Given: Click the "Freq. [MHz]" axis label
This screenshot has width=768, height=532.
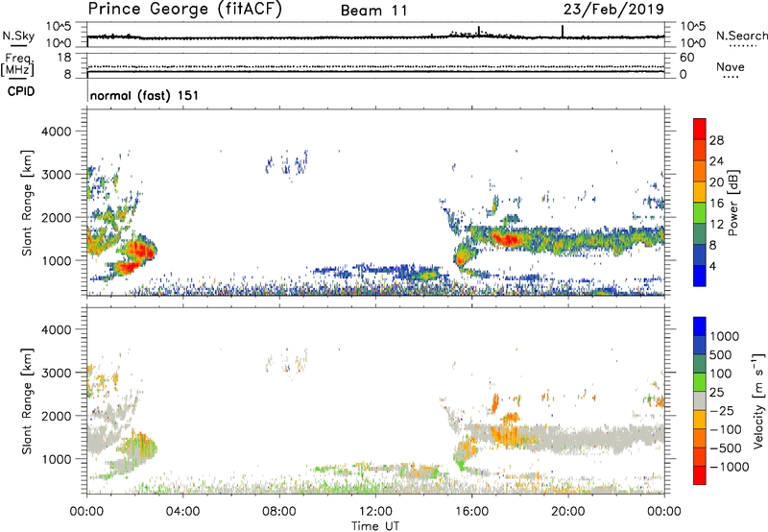Looking at the screenshot, I should point(17,65).
